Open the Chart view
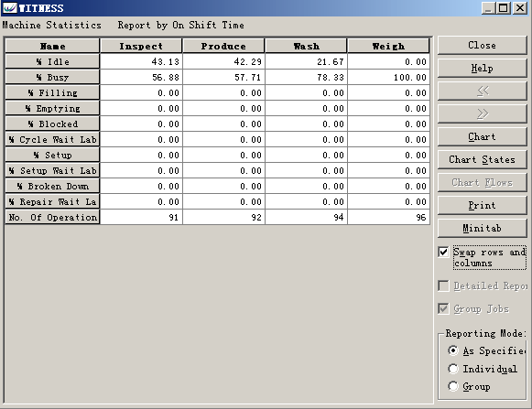The height and width of the screenshot is (409, 532). point(483,136)
